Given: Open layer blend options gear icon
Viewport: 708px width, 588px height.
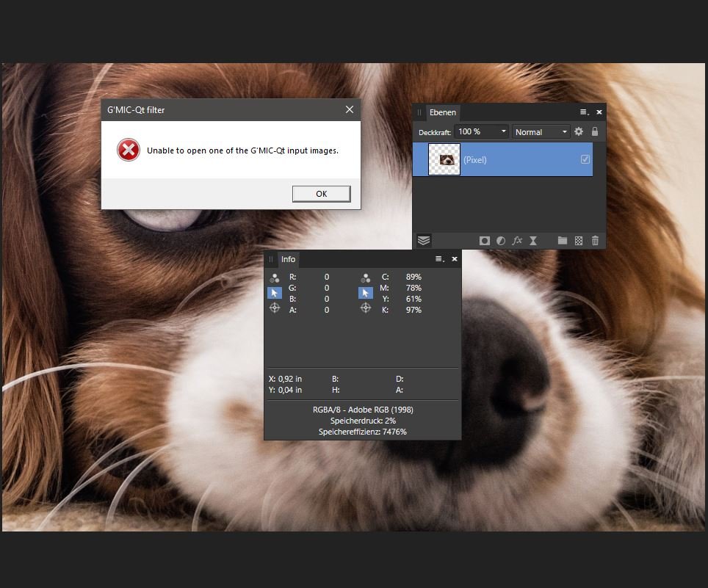Looking at the screenshot, I should tap(579, 131).
